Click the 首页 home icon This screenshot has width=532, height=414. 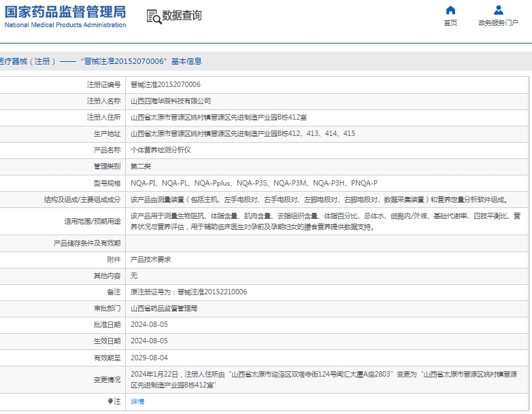click(x=450, y=10)
